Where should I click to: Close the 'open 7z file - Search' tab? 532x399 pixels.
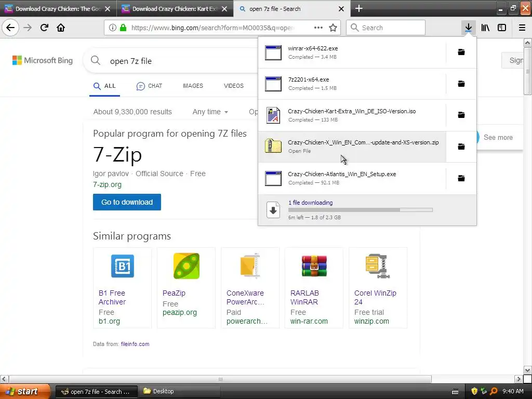coord(341,9)
